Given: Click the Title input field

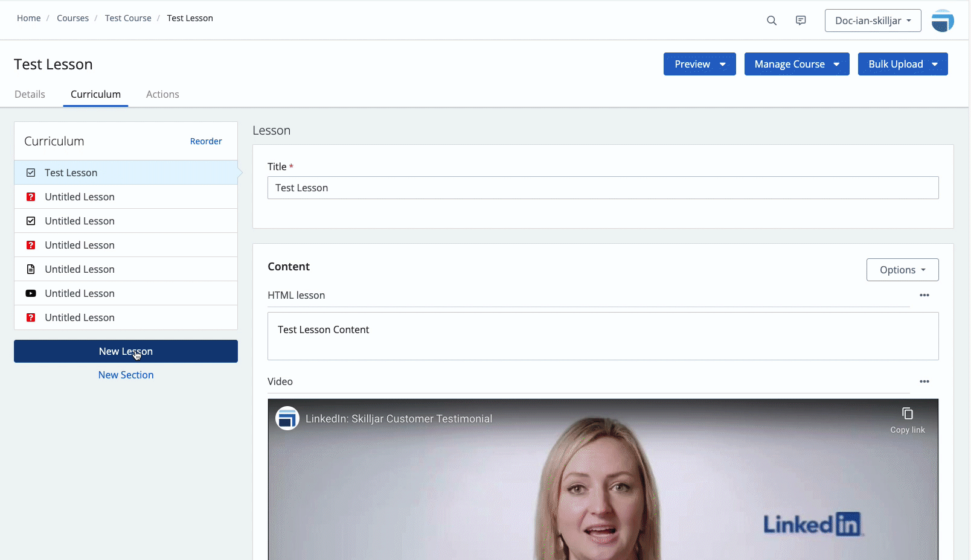Looking at the screenshot, I should [603, 188].
